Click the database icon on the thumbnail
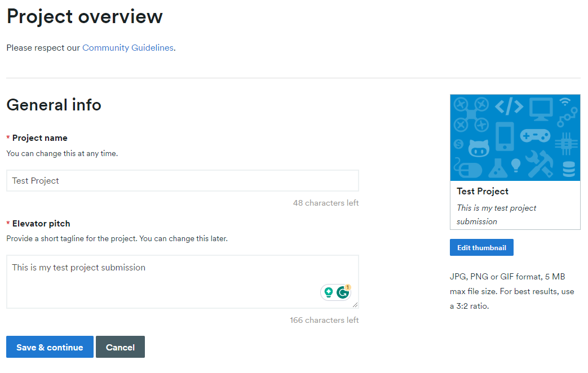 click(569, 168)
